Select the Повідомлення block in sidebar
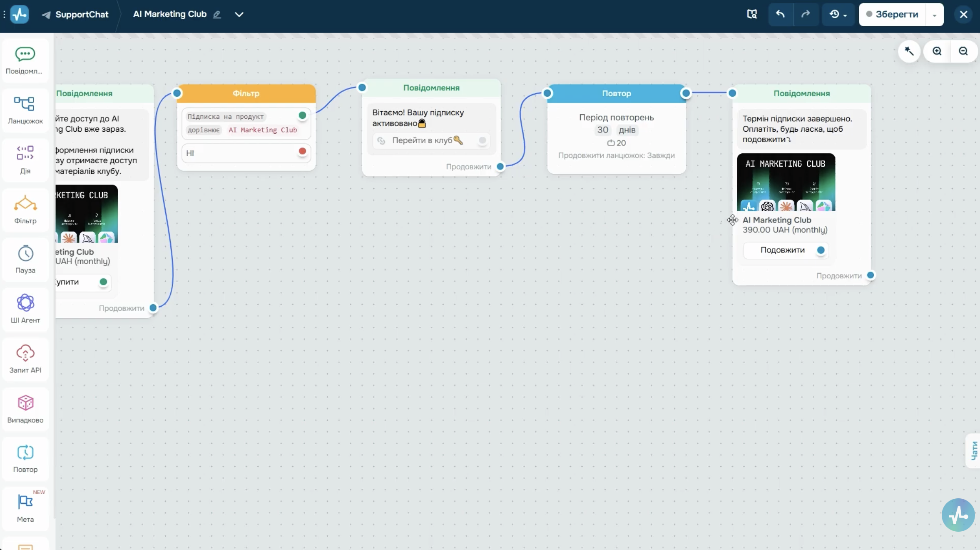 25,60
